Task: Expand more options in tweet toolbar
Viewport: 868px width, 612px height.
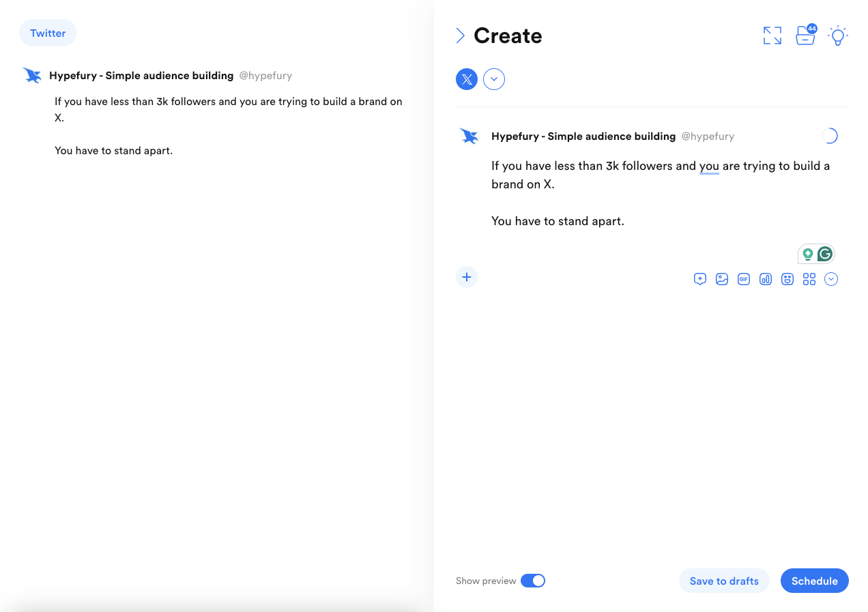Action: (830, 279)
